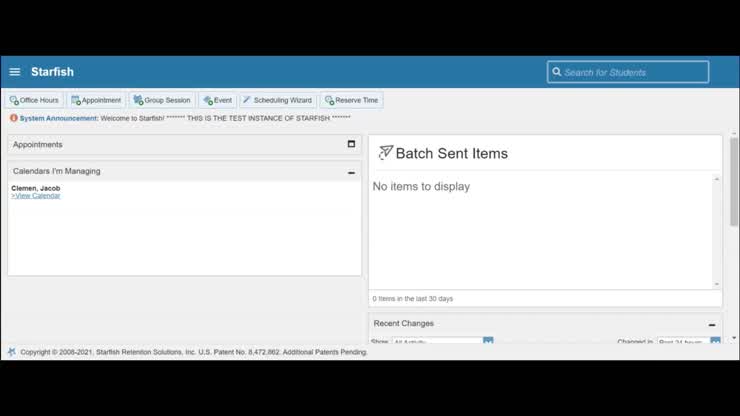
Task: Click the Reserve Time icon
Action: (x=329, y=100)
